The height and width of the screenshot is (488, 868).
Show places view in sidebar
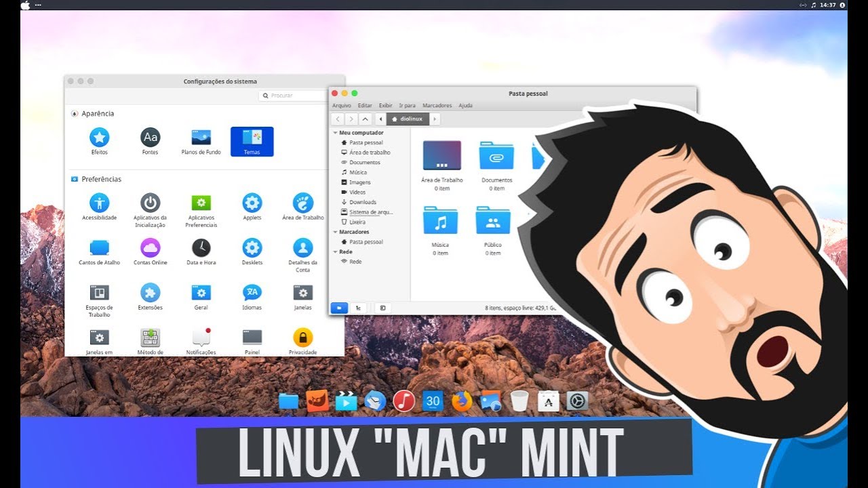pyautogui.click(x=339, y=308)
